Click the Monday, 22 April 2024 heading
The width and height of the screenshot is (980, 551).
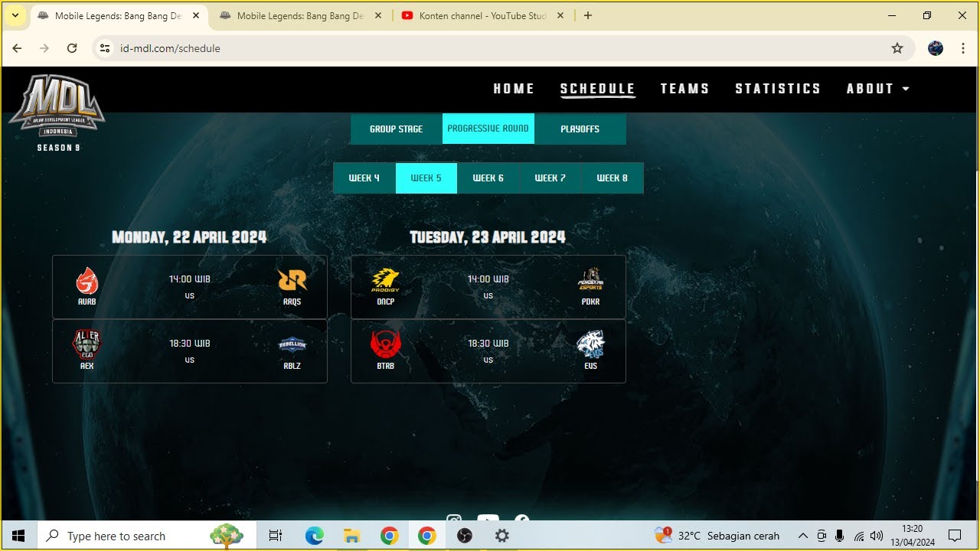[189, 237]
